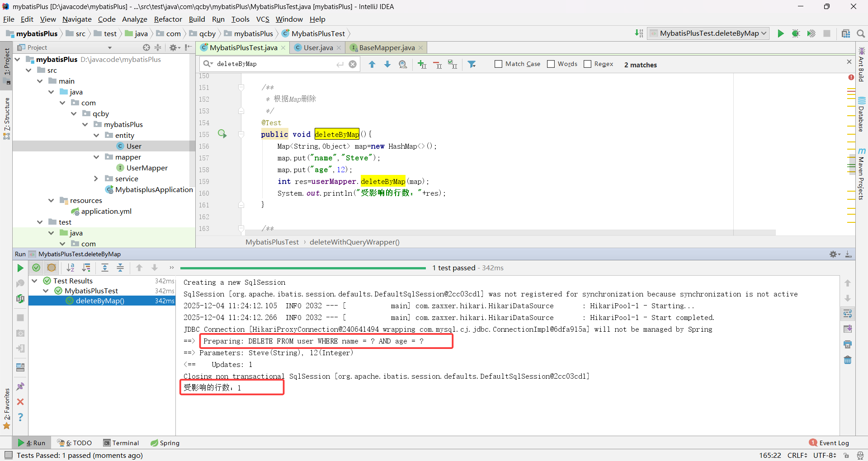Start debugging with the bug icon

[796, 33]
